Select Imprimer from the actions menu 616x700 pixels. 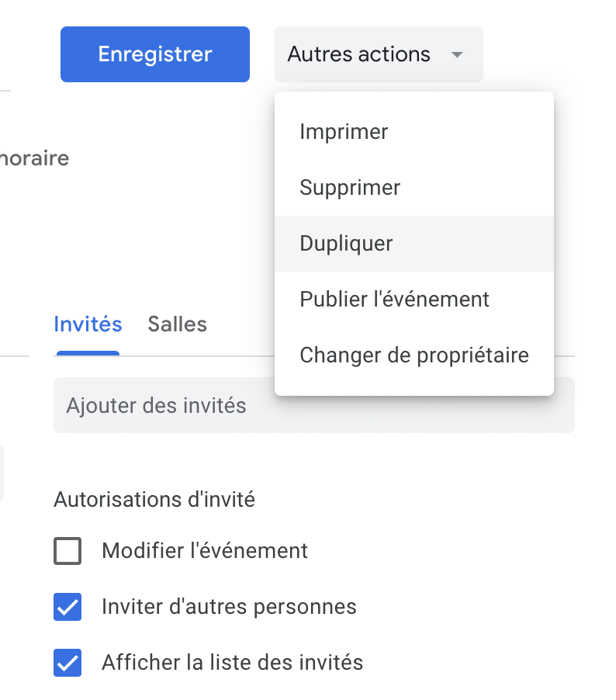point(344,132)
